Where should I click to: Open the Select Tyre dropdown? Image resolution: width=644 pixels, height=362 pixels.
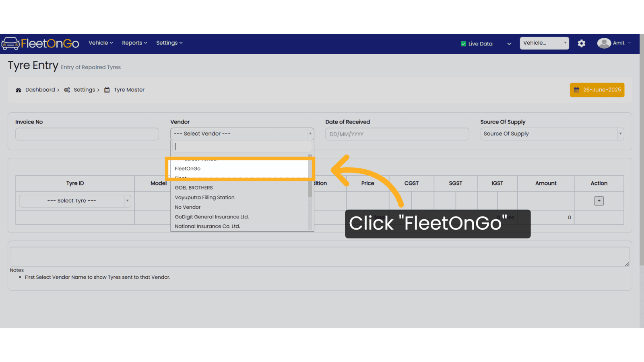click(x=75, y=201)
